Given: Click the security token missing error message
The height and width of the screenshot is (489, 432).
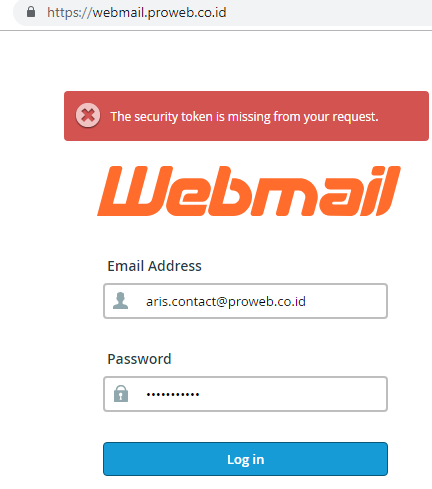Looking at the screenshot, I should click(244, 117).
